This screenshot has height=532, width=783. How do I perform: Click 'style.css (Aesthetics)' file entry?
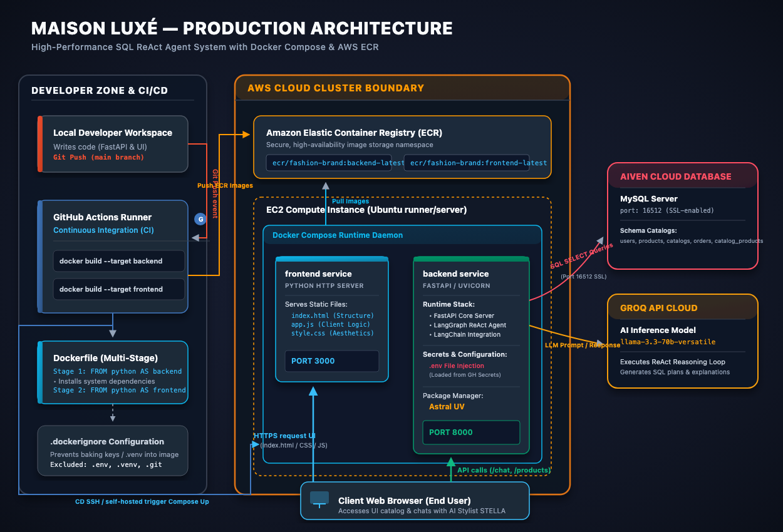pos(333,333)
